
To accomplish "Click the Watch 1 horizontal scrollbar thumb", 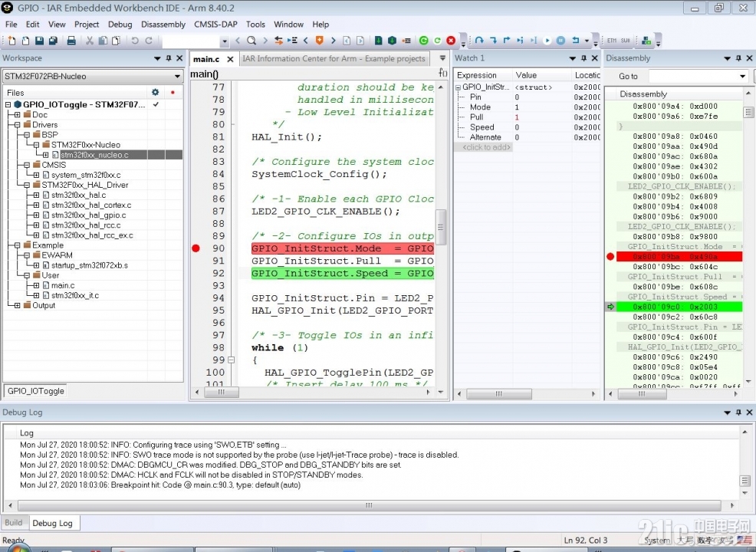I will coord(499,394).
